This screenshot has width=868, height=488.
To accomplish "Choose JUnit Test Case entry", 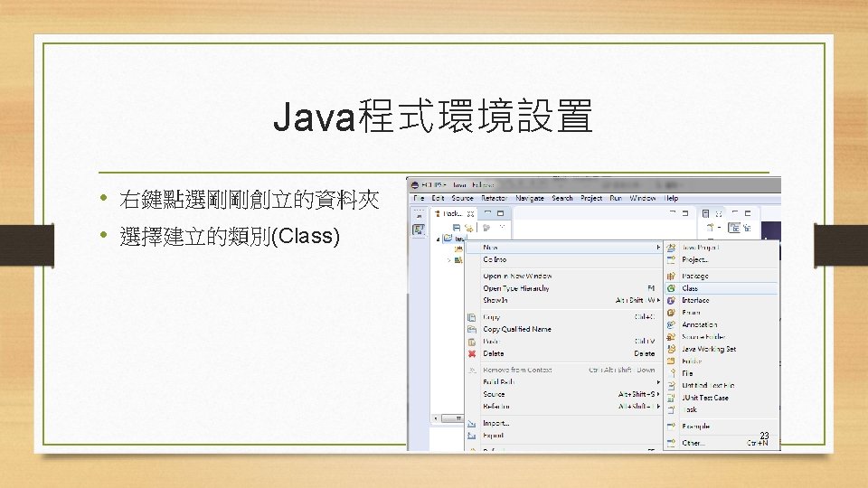I will coord(721,398).
